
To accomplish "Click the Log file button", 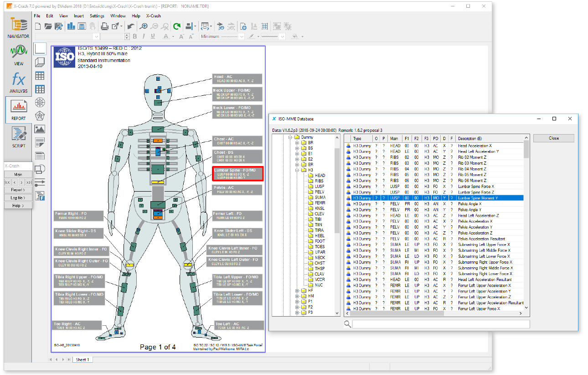I will [18, 198].
